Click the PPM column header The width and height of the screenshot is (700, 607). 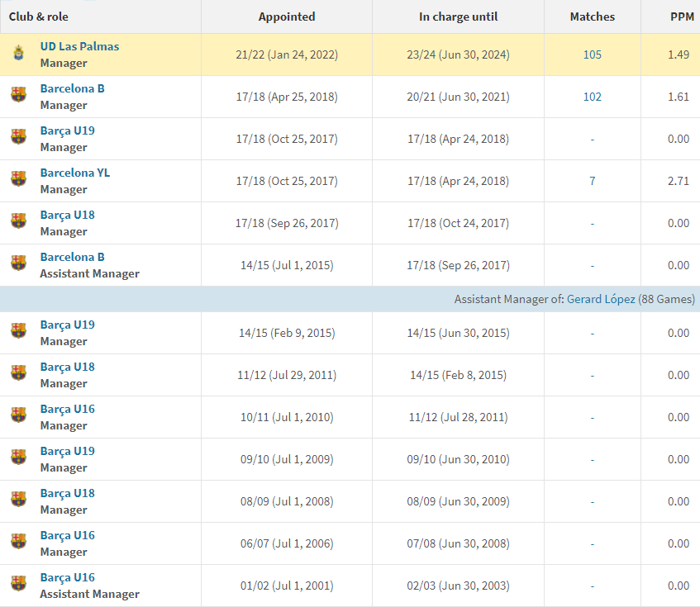point(682,17)
